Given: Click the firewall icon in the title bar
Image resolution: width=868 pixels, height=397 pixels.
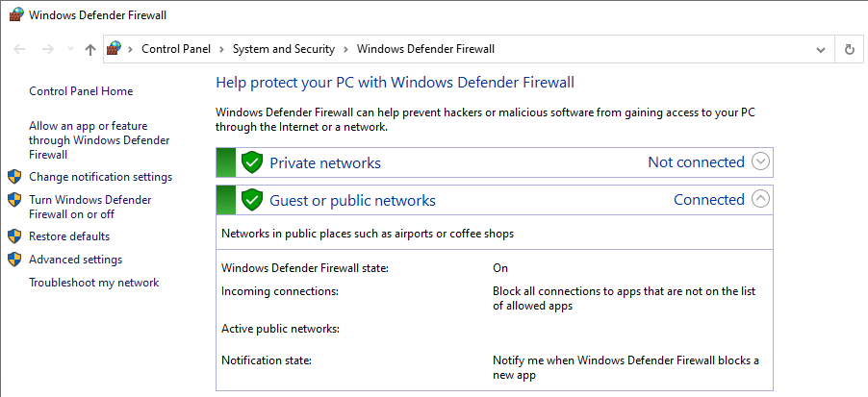Looking at the screenshot, I should pyautogui.click(x=16, y=15).
